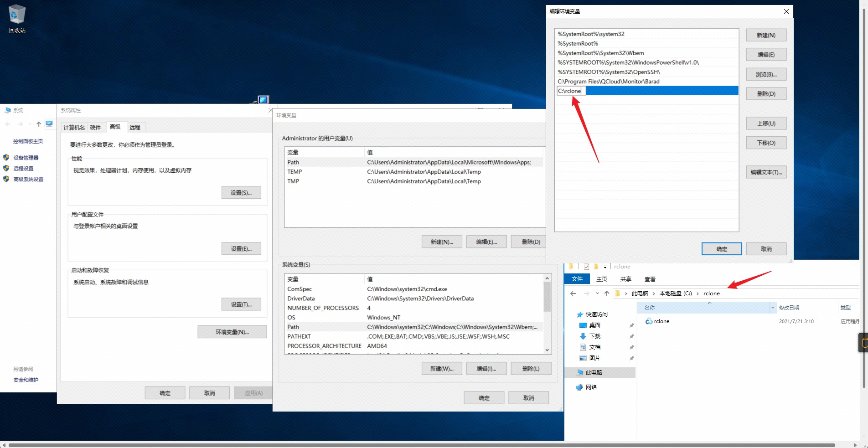Select system variable PATHEXT row
This screenshot has width=868, height=448.
(414, 337)
